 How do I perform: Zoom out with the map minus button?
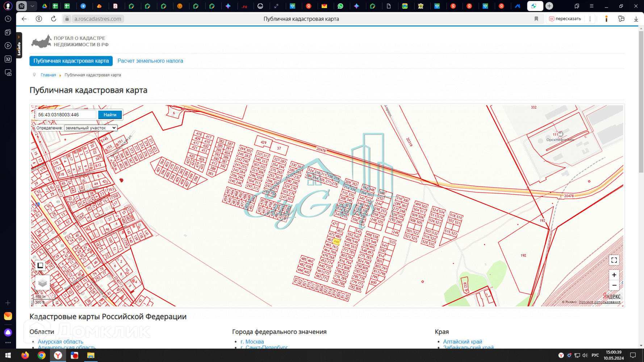click(x=614, y=286)
